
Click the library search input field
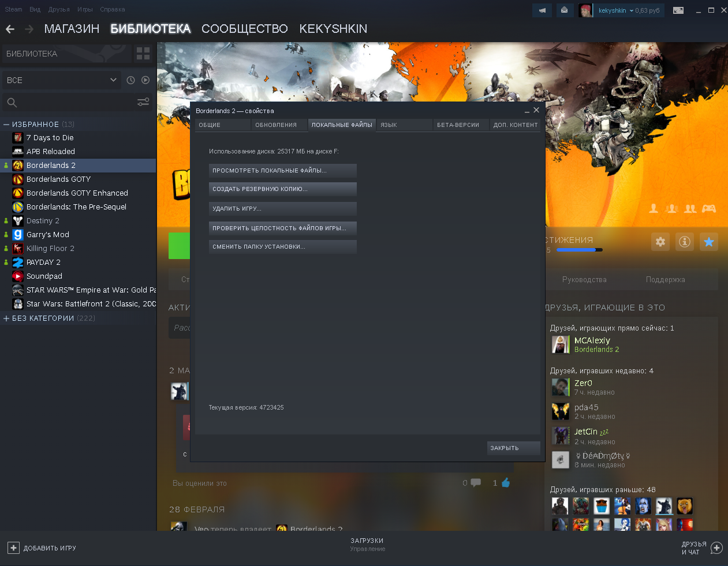click(x=76, y=103)
